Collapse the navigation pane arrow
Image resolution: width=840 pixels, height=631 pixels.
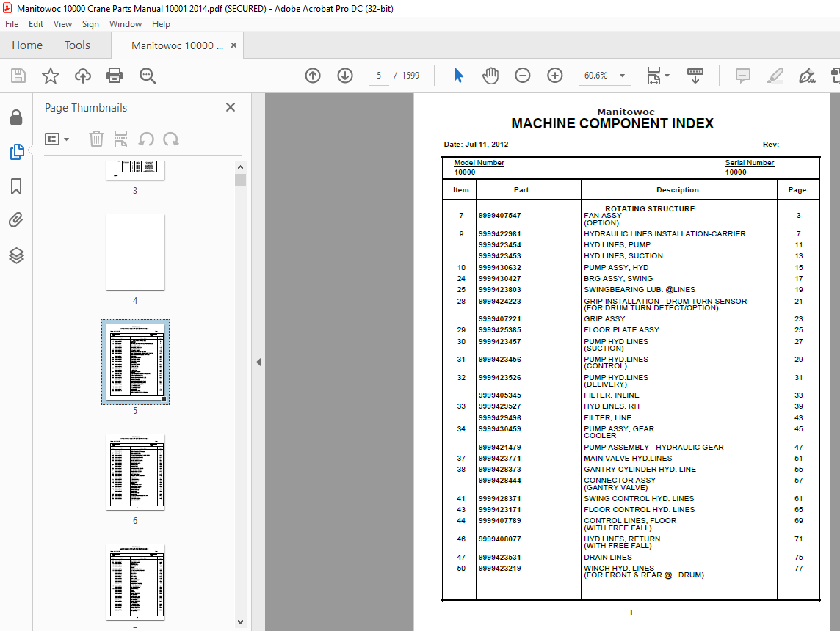258,362
